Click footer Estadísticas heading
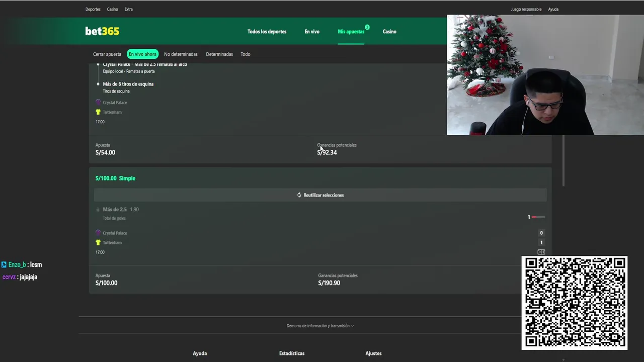 coord(292,353)
